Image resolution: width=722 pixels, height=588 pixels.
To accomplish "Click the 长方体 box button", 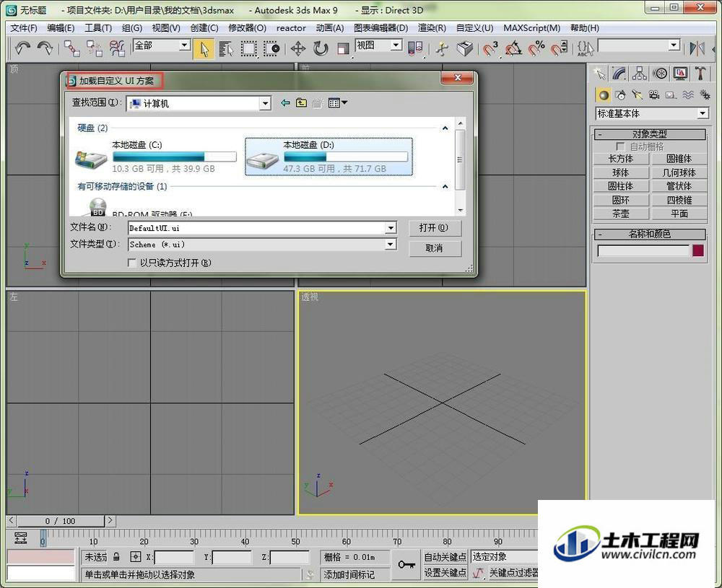I will [621, 159].
